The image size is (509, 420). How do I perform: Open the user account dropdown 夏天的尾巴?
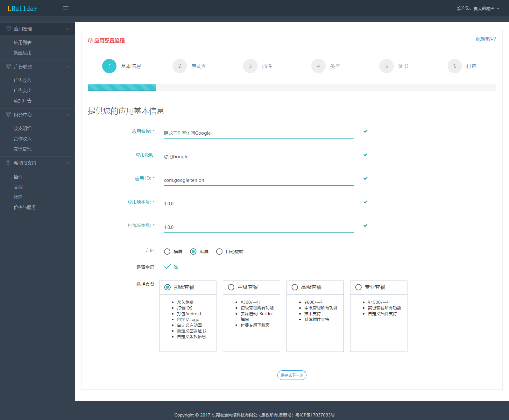pyautogui.click(x=478, y=9)
